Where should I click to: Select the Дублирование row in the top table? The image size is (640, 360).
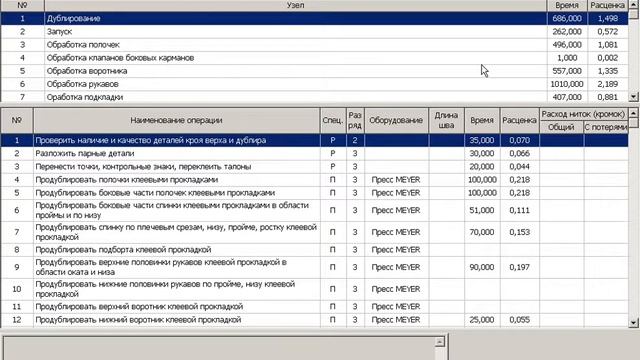point(314,18)
